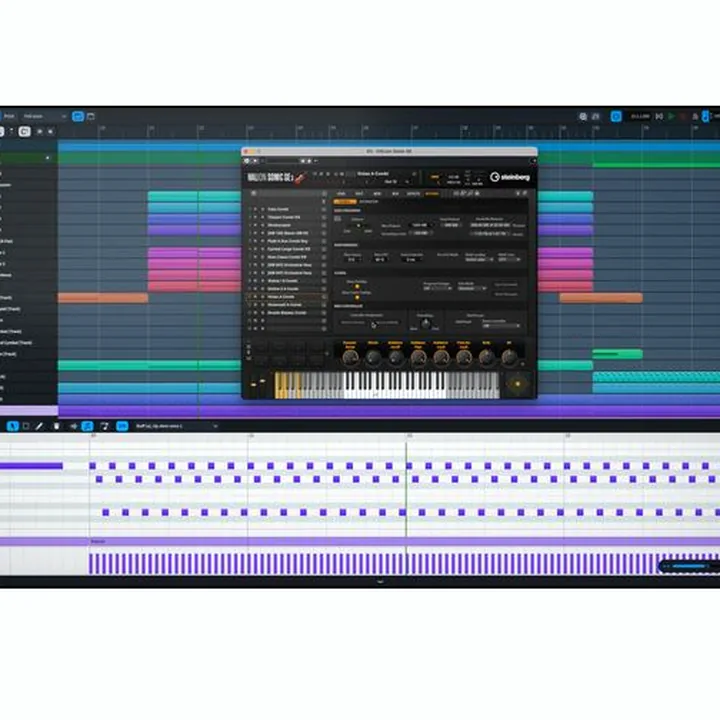Toggle the checkbox in disk streaming section
The height and width of the screenshot is (720, 720).
(338, 219)
